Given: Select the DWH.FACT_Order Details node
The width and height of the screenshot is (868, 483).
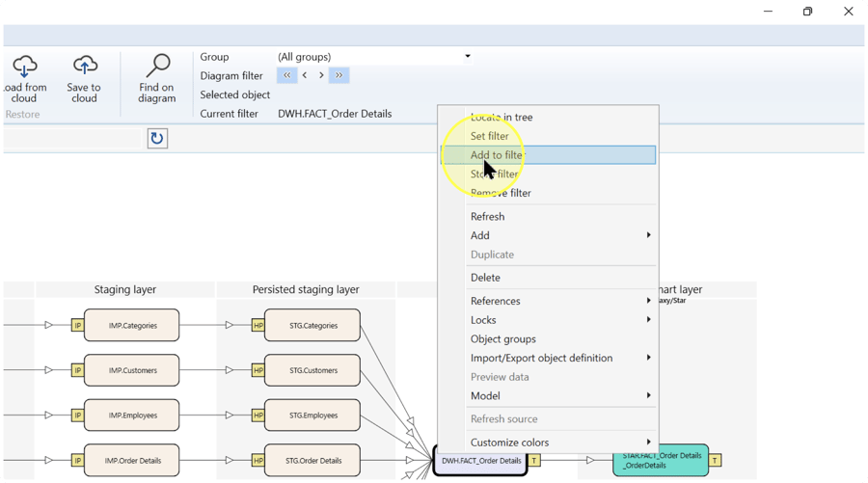Looking at the screenshot, I should [x=480, y=461].
